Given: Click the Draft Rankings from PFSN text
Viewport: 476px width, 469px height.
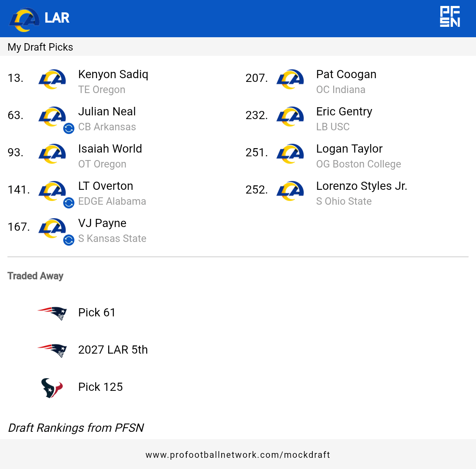Looking at the screenshot, I should click(x=76, y=428).
